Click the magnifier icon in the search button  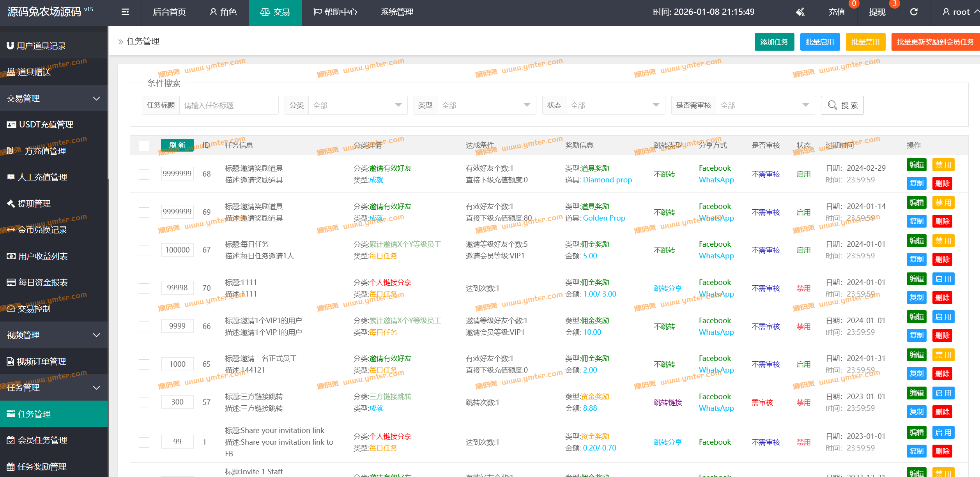point(832,105)
